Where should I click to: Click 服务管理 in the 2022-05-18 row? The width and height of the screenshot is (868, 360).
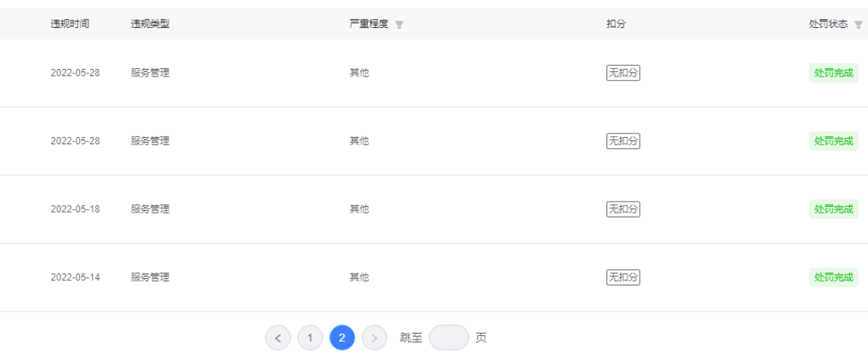coord(149,209)
